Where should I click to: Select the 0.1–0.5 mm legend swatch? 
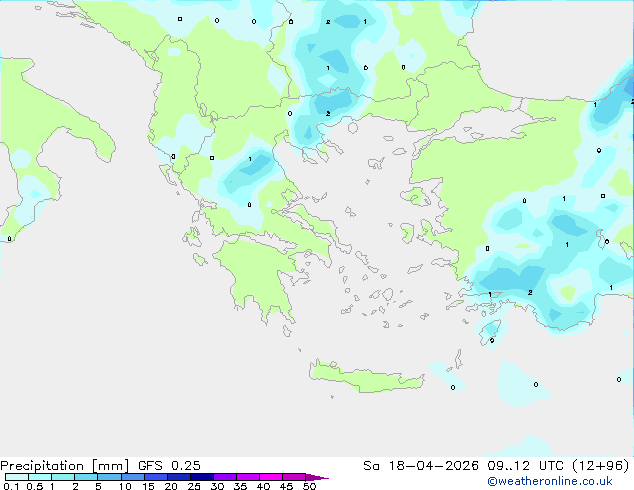point(17,477)
